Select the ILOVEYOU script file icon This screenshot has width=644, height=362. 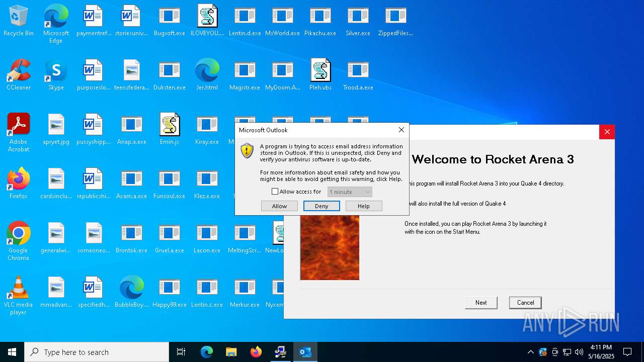click(207, 21)
